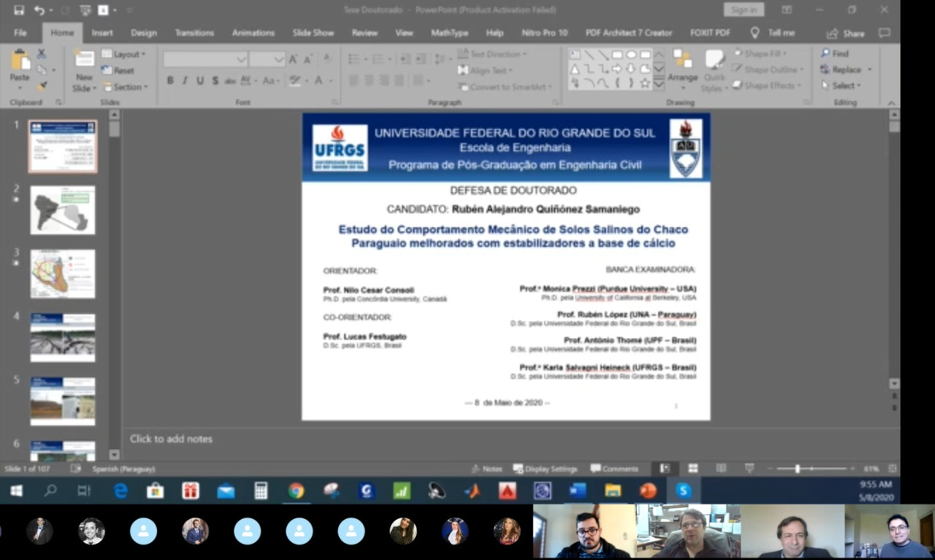Switch to the Design tab
The image size is (935, 560).
tap(144, 33)
